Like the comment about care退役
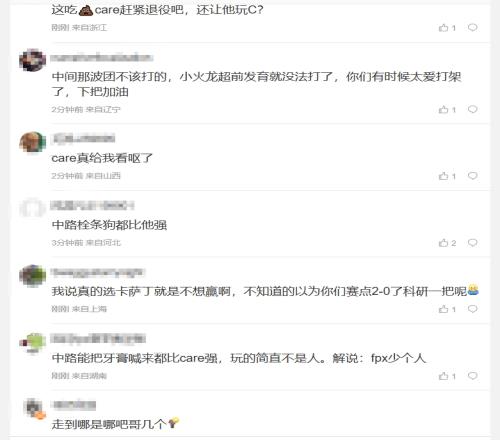The height and width of the screenshot is (440, 500). click(x=447, y=28)
